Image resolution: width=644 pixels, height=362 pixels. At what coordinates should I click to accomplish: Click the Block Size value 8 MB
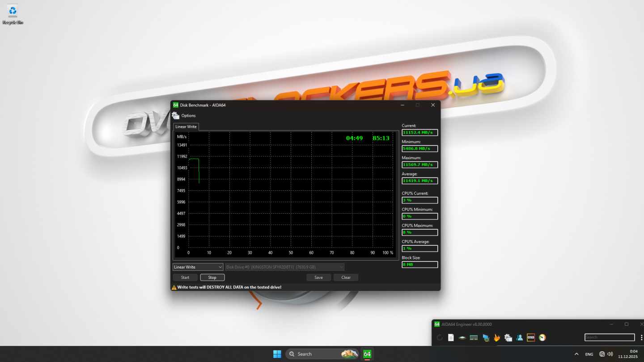[419, 265]
